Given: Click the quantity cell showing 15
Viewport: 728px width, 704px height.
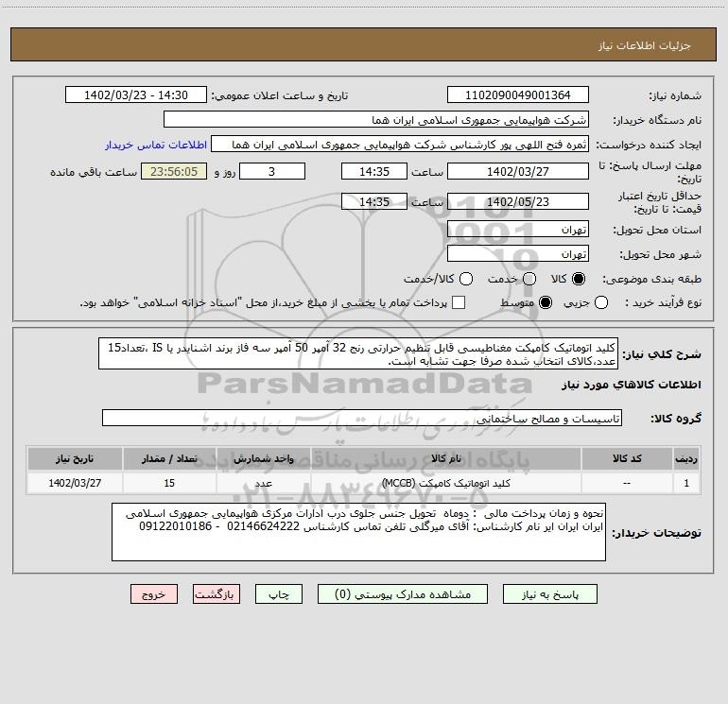Looking at the screenshot, I should point(169,483).
